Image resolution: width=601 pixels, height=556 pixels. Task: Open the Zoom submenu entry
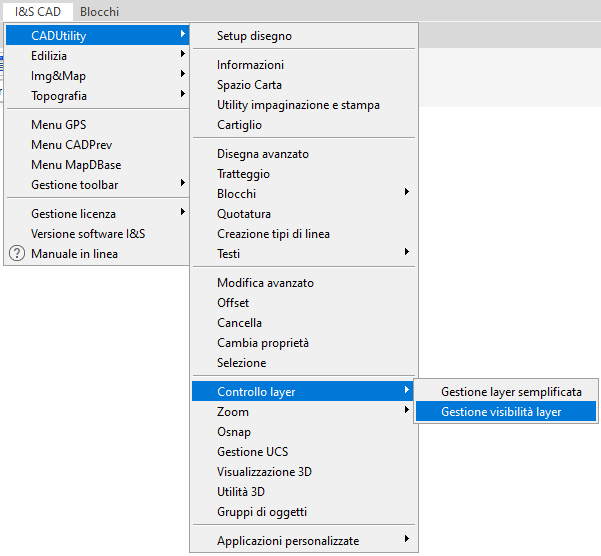coord(303,412)
